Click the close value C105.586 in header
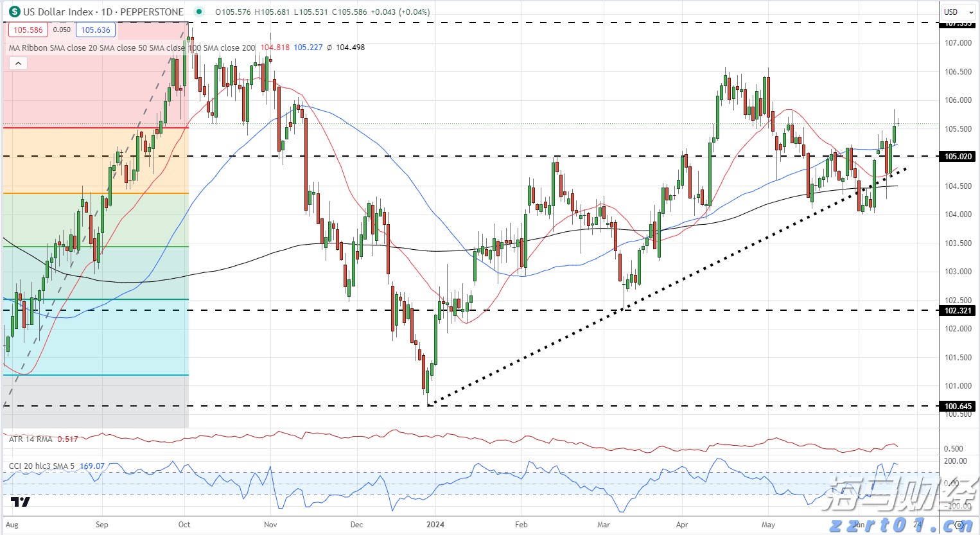The image size is (980, 535). click(349, 12)
